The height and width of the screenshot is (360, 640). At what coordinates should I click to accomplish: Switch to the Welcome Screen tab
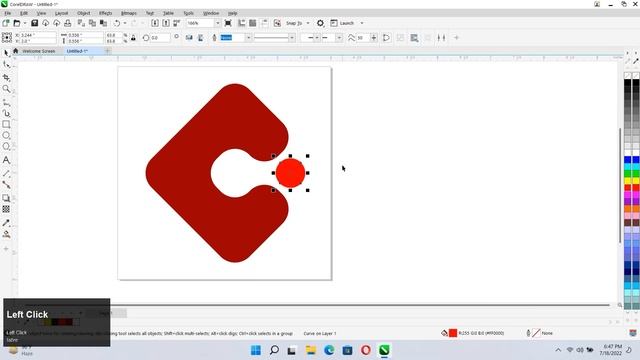[x=38, y=51]
